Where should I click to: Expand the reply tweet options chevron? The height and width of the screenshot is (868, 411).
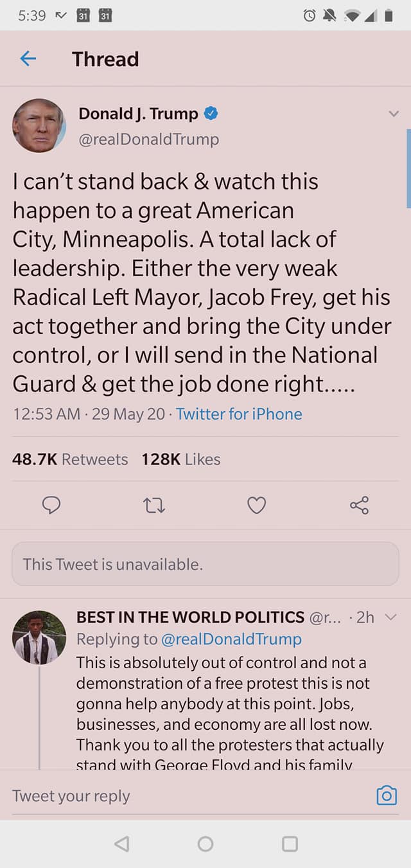[390, 617]
